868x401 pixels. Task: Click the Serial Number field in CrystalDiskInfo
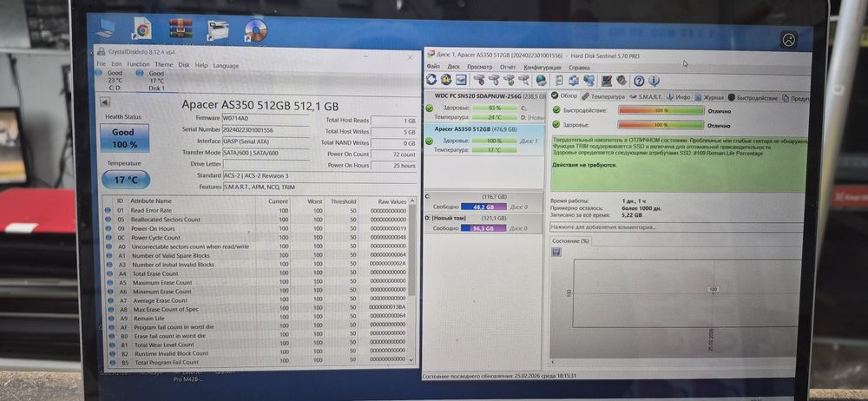tap(266, 129)
